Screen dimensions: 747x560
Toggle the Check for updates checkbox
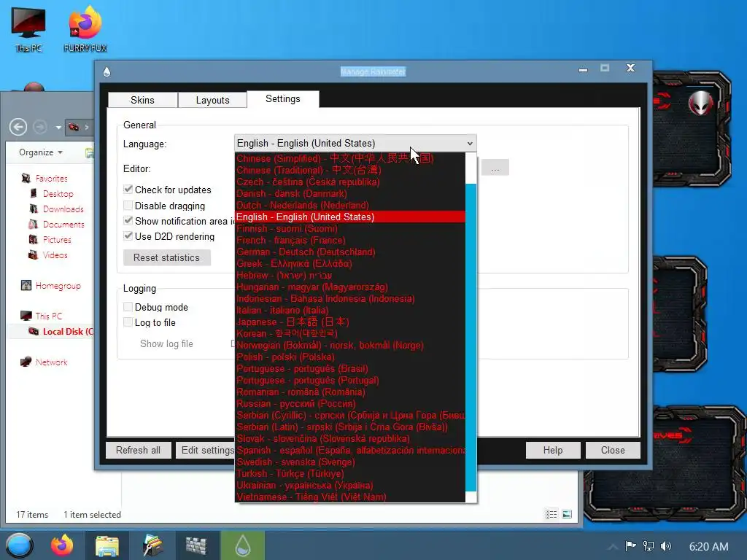pyautogui.click(x=128, y=189)
